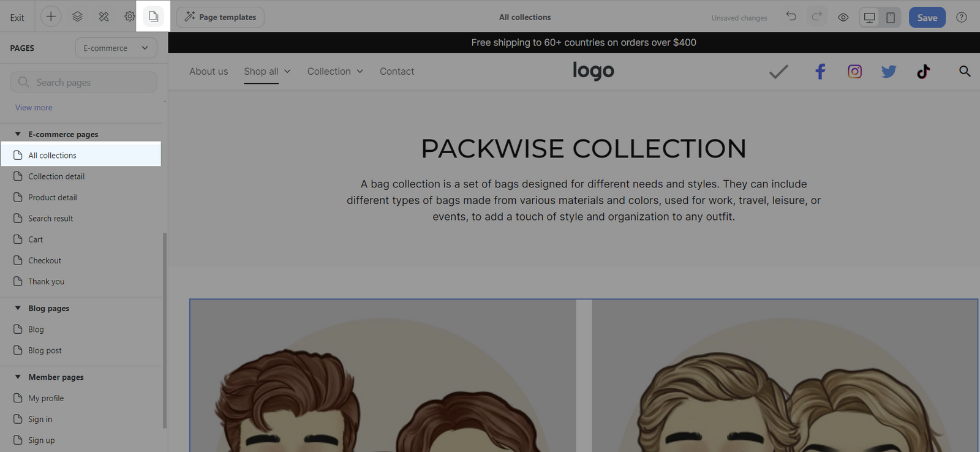Select the blonde-haired couple collection image
This screenshot has width=980, height=452.
785,375
